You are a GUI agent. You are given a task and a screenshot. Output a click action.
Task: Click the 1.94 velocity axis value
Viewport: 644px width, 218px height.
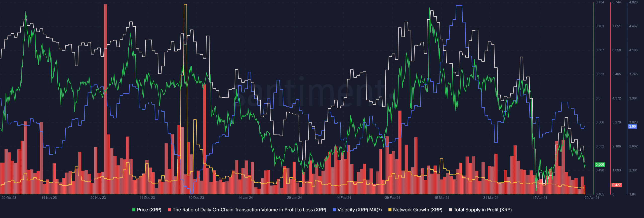coord(632,194)
